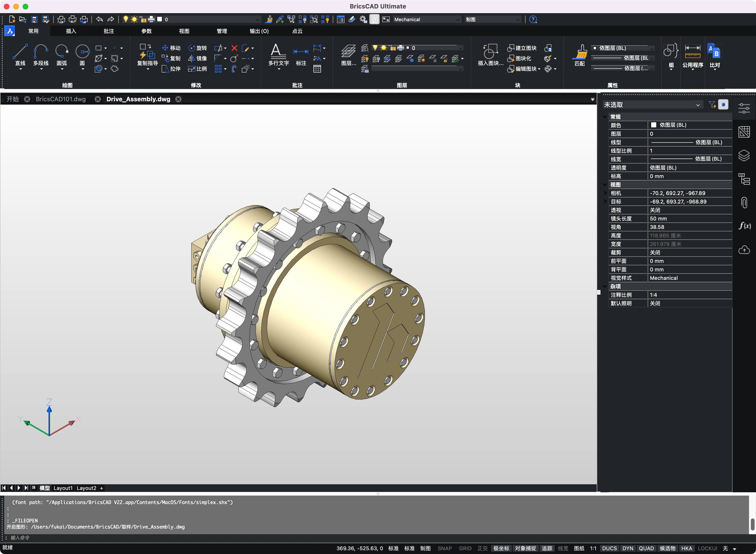Collapse the 杂项 properties section

click(605, 286)
